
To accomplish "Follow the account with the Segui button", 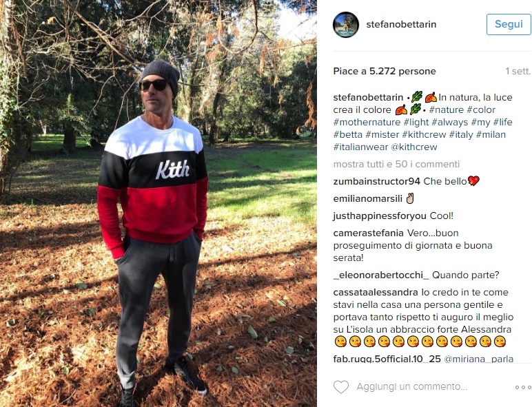I will [509, 24].
